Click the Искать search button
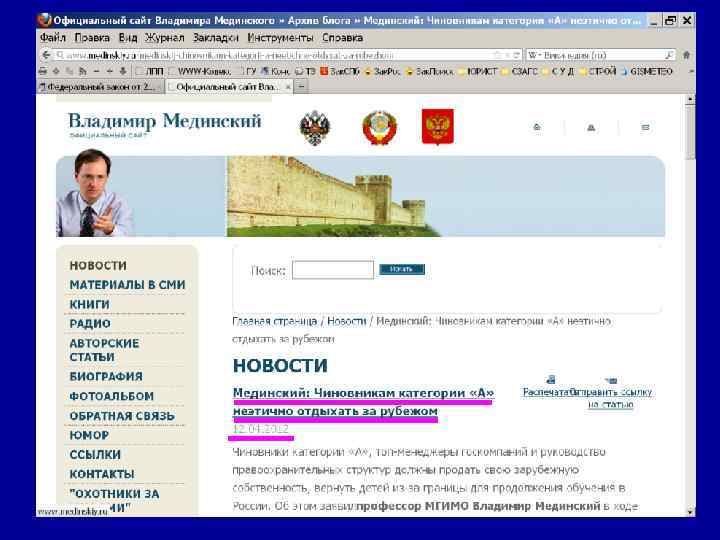The height and width of the screenshot is (540, 720). (x=402, y=269)
